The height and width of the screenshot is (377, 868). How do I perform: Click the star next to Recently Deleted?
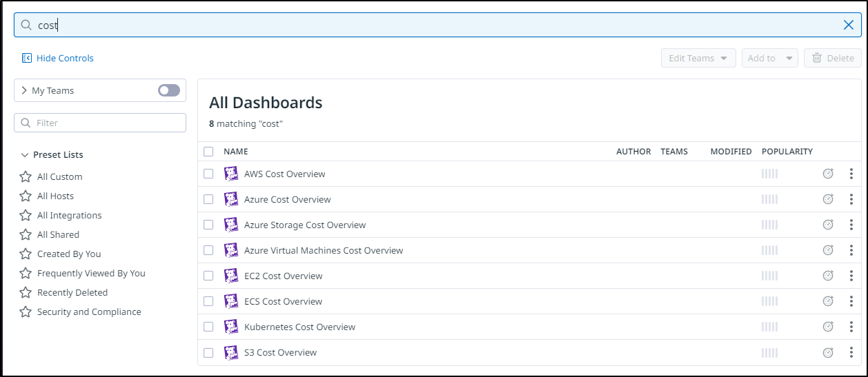click(26, 292)
